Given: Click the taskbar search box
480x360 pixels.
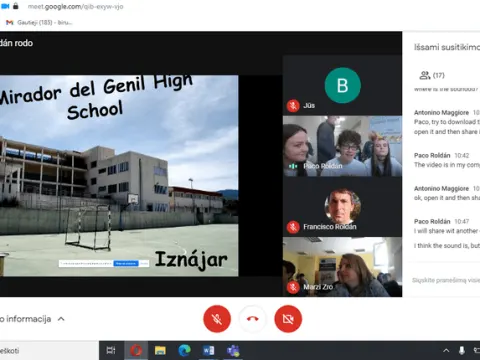Looking at the screenshot, I should 49,350.
